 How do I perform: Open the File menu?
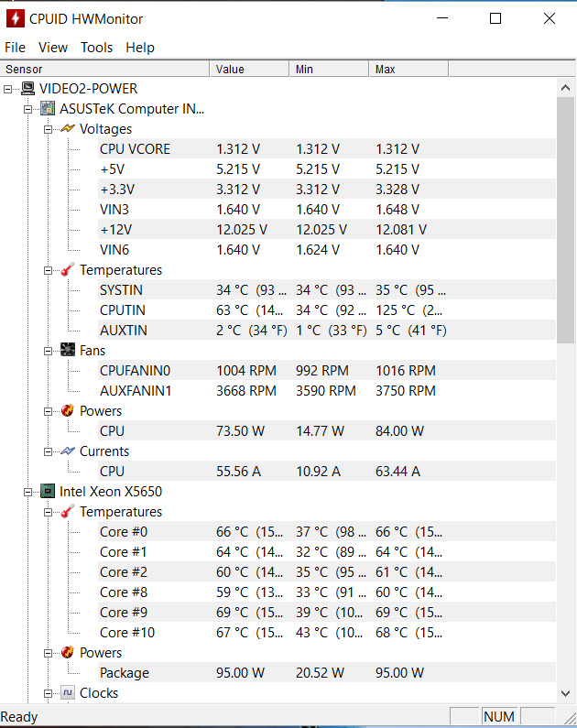coord(15,48)
